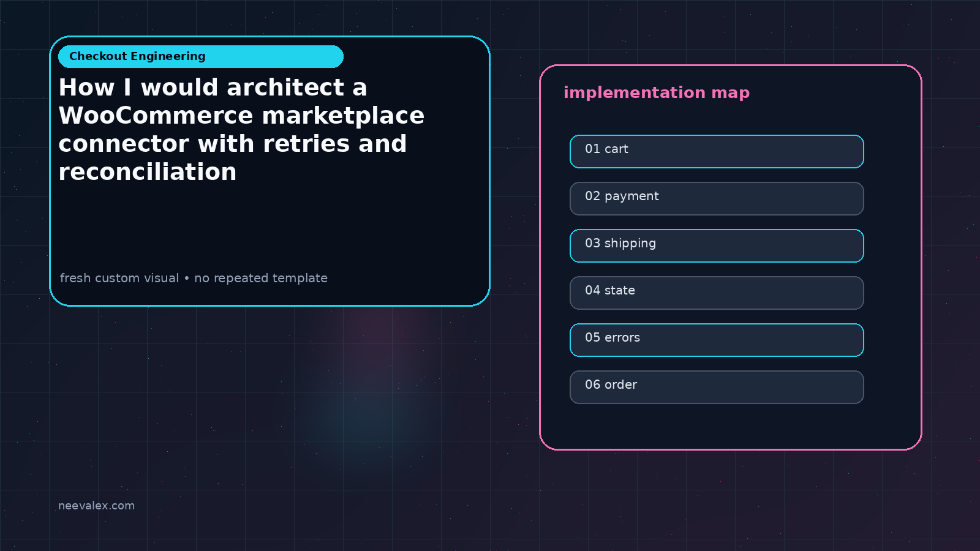This screenshot has height=551, width=980.
Task: Click the Checkout Engineering badge
Action: 200,56
